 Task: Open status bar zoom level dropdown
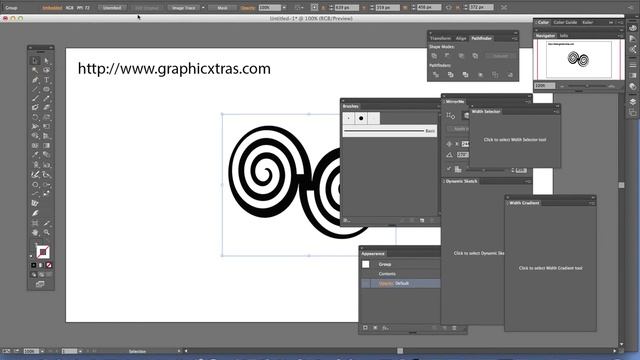pyautogui.click(x=42, y=351)
